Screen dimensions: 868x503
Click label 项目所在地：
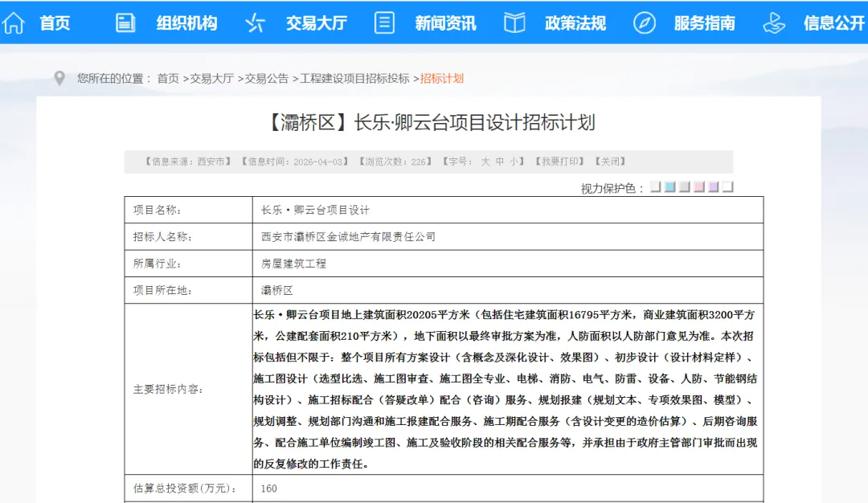[x=162, y=291]
